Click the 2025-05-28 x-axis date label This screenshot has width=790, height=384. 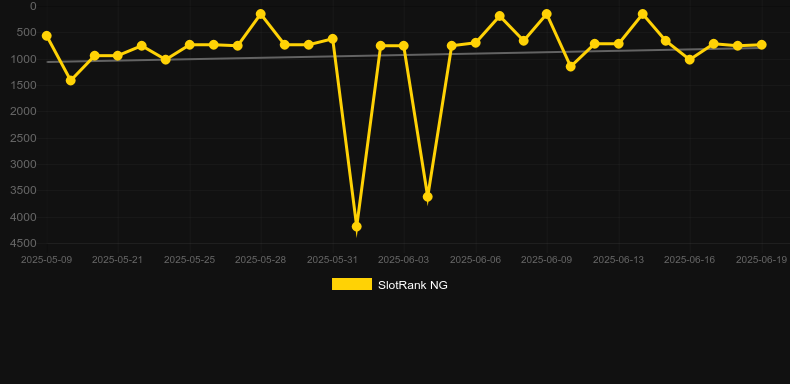[260, 260]
